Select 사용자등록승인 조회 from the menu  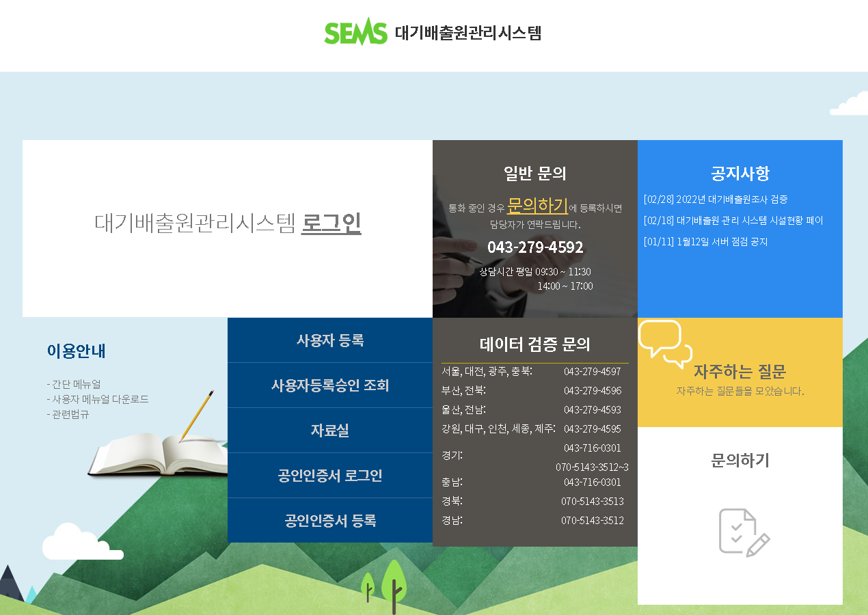(x=330, y=385)
